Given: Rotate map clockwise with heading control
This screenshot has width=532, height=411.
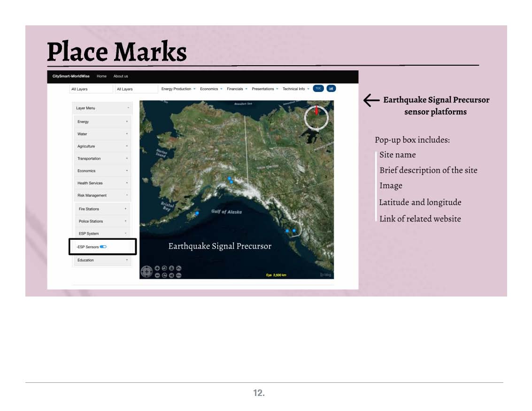Looking at the screenshot, I should (x=165, y=275).
